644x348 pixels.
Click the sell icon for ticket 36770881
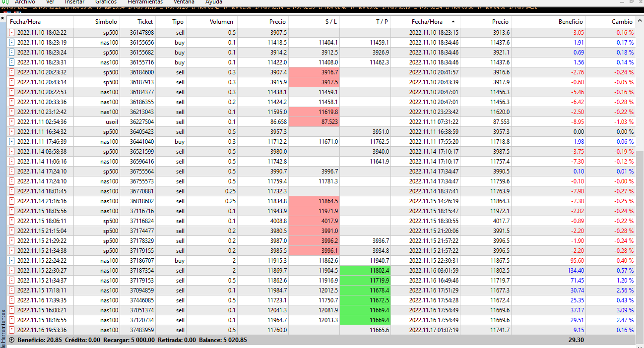(12, 191)
